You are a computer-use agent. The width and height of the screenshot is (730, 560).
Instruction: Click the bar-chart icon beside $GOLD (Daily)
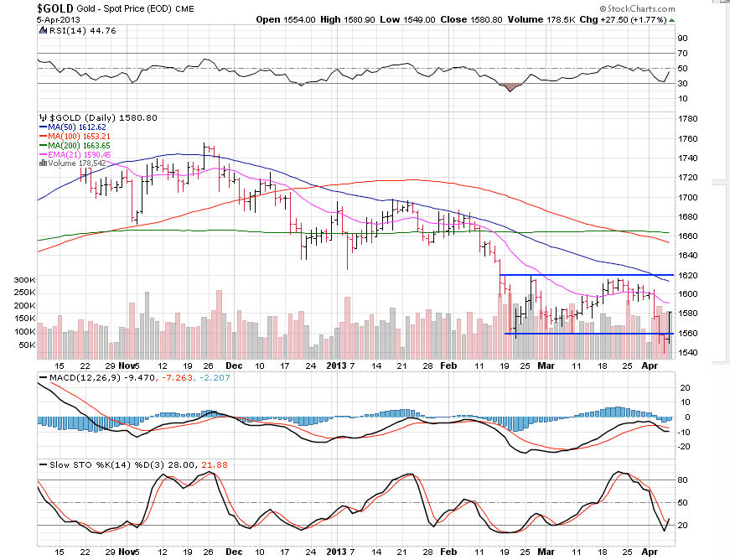44,118
